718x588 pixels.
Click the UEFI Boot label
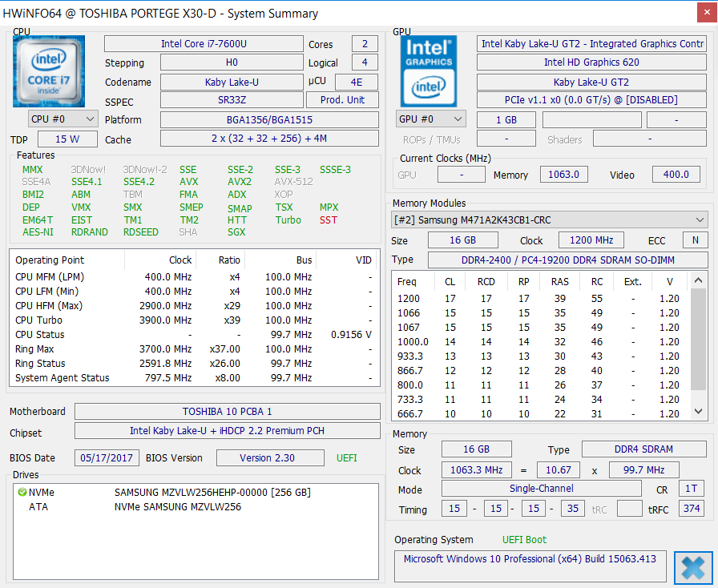pos(524,539)
